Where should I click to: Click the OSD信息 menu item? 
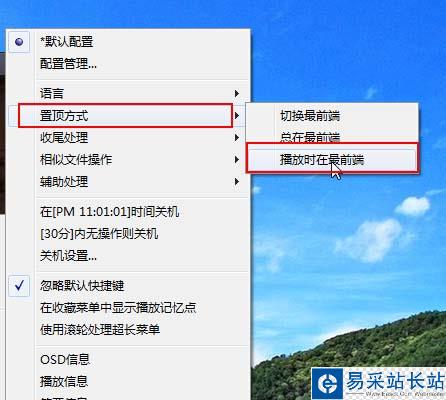click(x=65, y=359)
